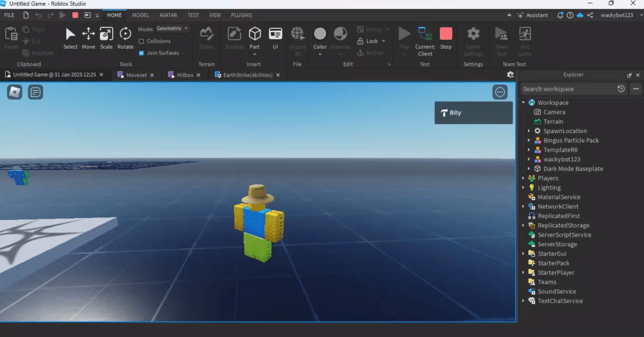
Task: Open the Terrain Editor
Action: pos(207,38)
